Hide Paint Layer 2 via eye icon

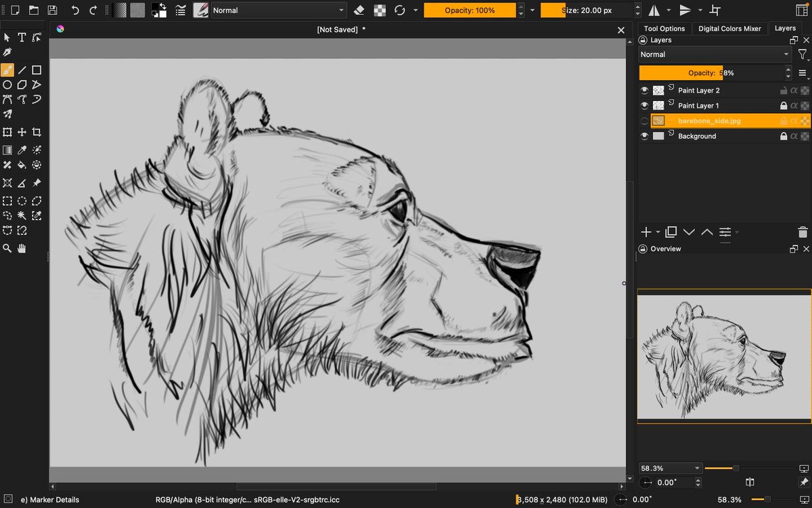644,90
